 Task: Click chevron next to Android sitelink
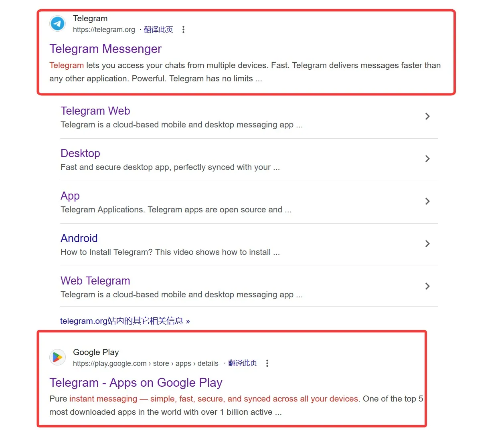427,244
